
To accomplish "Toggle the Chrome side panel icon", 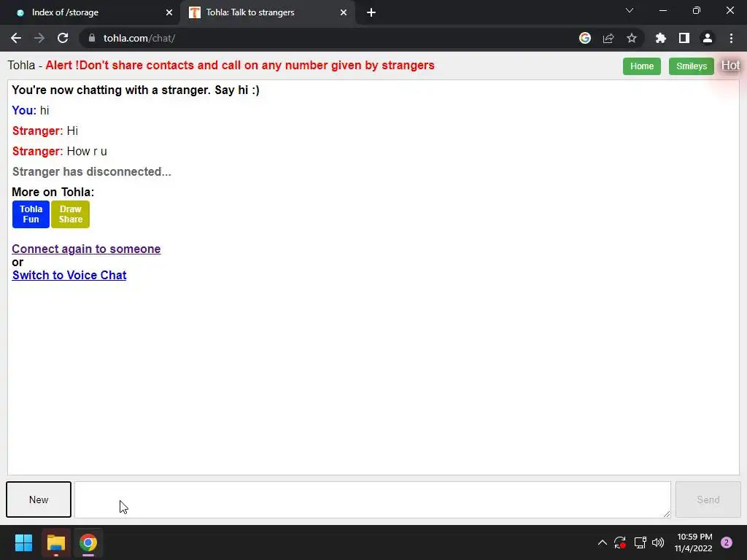I will coord(684,38).
